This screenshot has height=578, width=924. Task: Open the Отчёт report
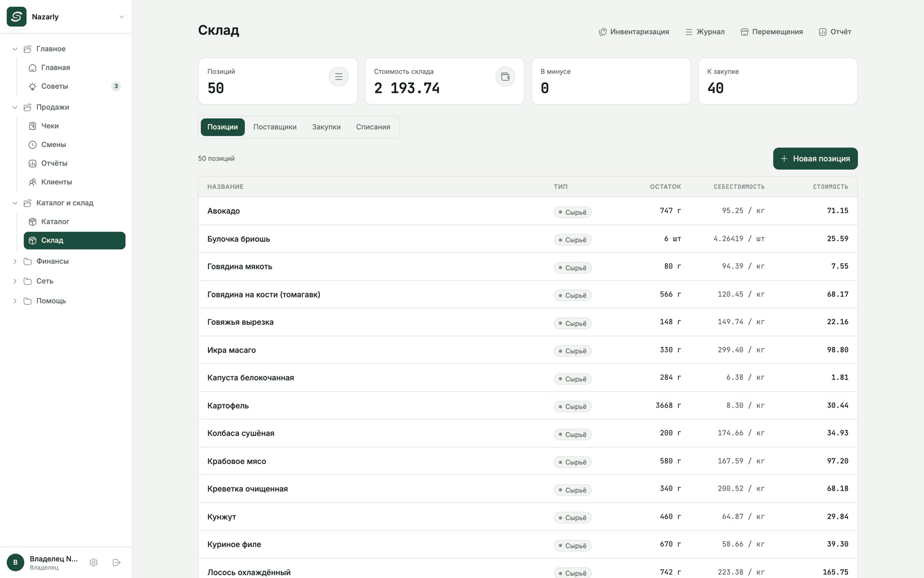pos(835,32)
